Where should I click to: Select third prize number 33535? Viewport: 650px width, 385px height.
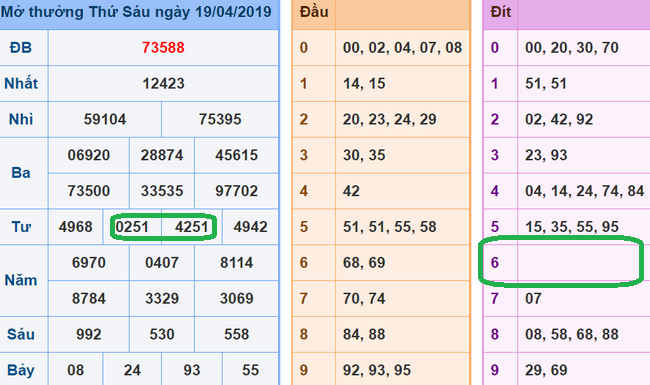point(162,191)
